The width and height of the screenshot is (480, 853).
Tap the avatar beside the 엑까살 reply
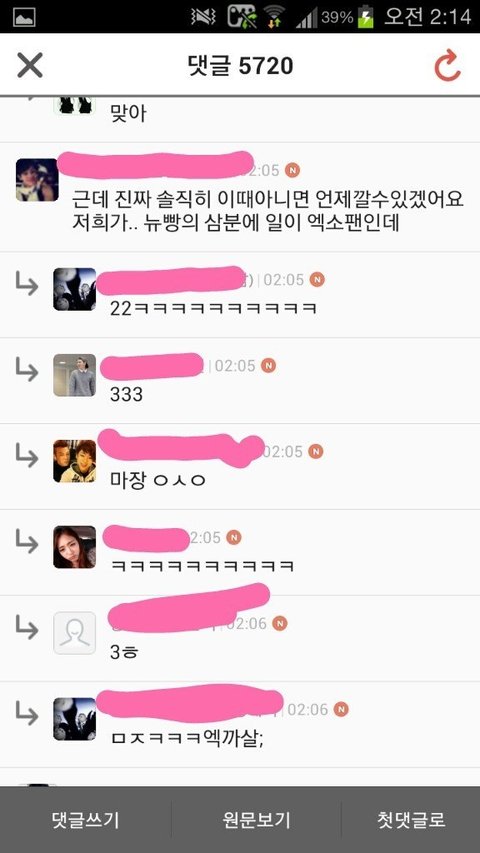pyautogui.click(x=75, y=719)
